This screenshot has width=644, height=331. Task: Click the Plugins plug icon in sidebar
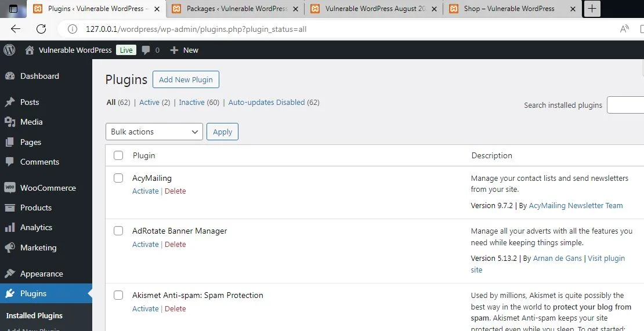[x=10, y=293]
